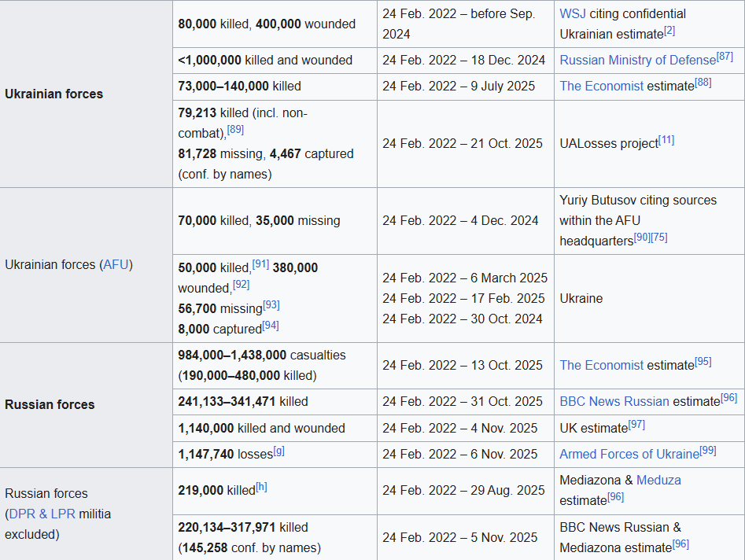This screenshot has height=560, width=745.
Task: Open the Meduza link
Action: coord(658,481)
